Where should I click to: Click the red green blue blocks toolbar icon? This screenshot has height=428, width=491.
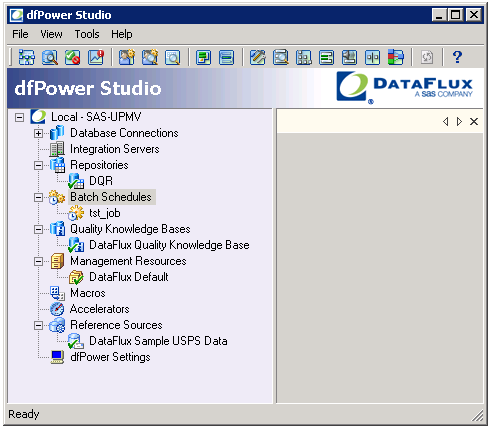(x=396, y=57)
